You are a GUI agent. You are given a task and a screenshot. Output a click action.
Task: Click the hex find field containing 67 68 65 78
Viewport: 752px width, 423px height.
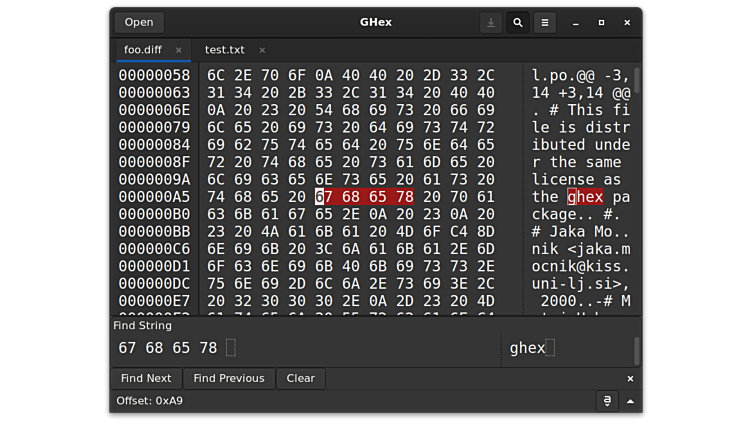[300, 348]
